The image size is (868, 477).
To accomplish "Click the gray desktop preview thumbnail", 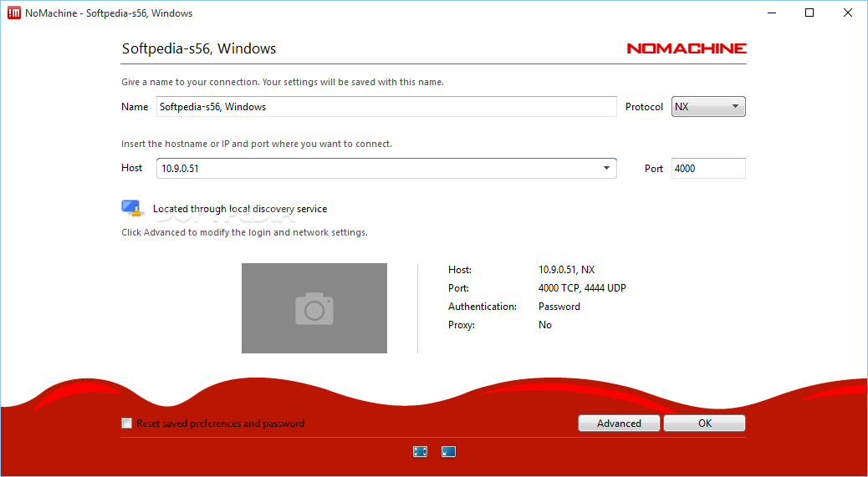I will tap(314, 308).
